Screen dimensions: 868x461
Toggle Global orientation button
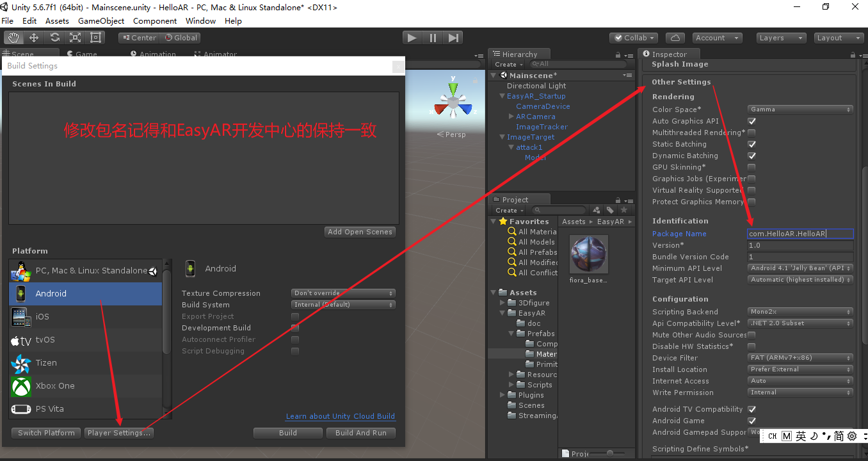181,38
